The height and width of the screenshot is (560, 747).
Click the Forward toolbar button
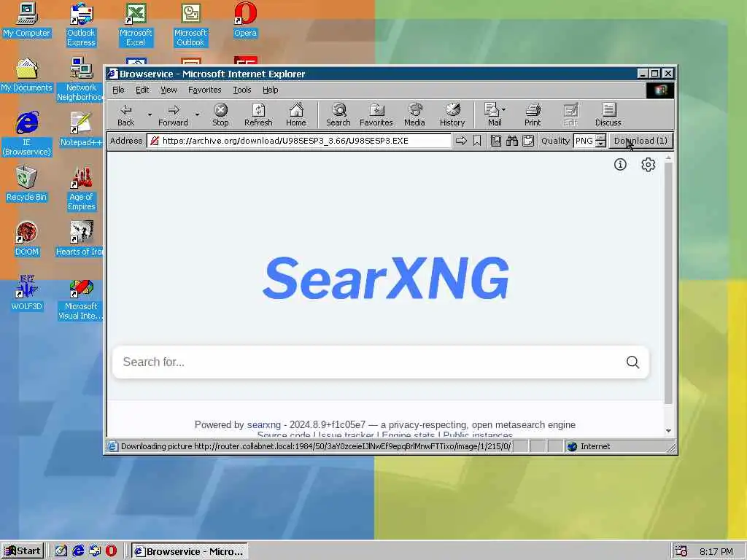[x=173, y=114]
